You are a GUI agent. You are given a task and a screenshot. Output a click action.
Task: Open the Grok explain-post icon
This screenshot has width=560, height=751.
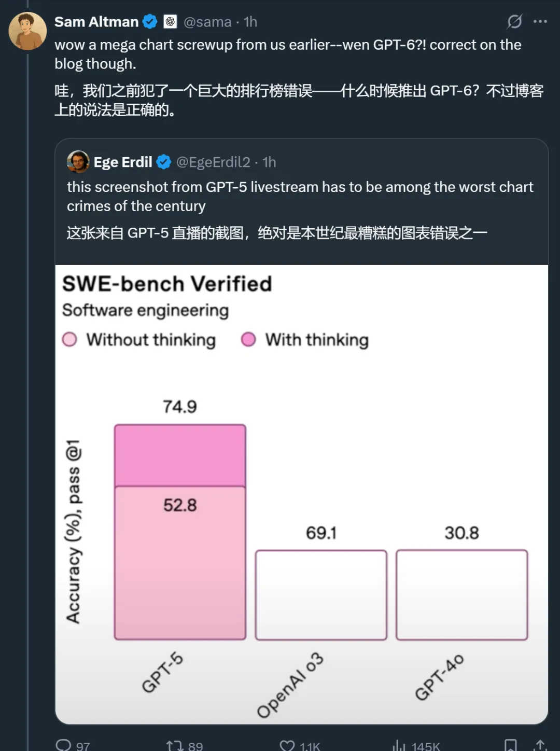coord(514,22)
